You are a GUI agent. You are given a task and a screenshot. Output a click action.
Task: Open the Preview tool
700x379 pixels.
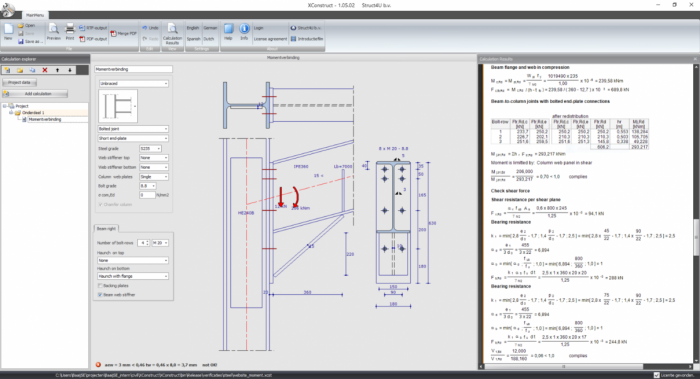pos(54,31)
